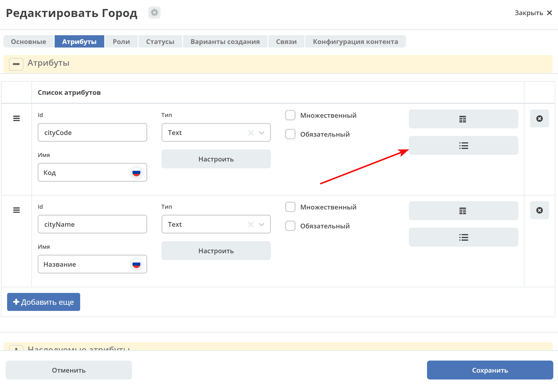The width and height of the screenshot is (558, 392).
Task: Go to the Статусы tab
Action: [x=160, y=42]
